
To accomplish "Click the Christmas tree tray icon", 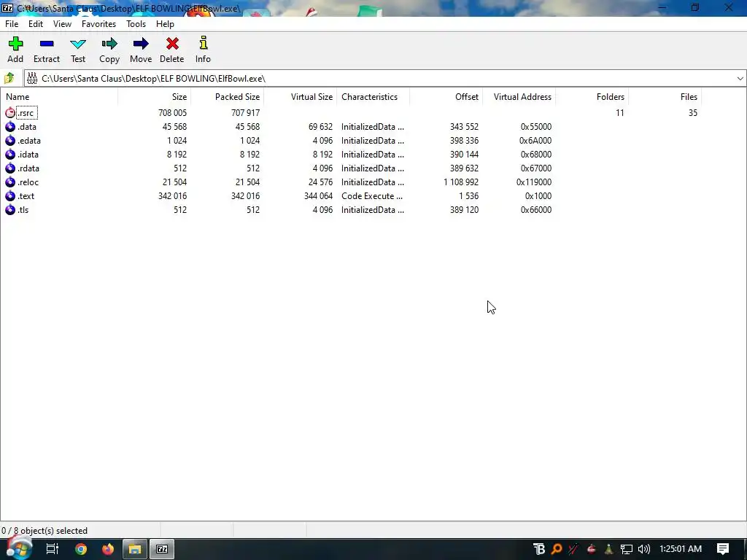I will (608, 549).
